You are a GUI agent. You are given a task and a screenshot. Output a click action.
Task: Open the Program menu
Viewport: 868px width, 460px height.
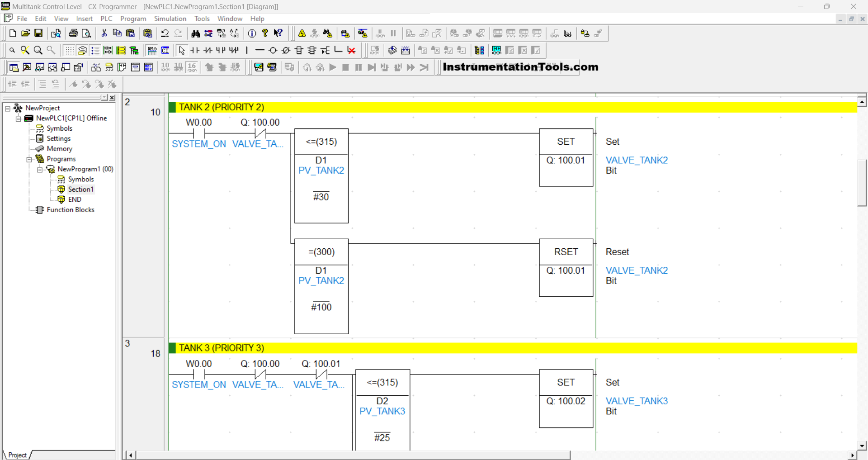click(x=133, y=19)
